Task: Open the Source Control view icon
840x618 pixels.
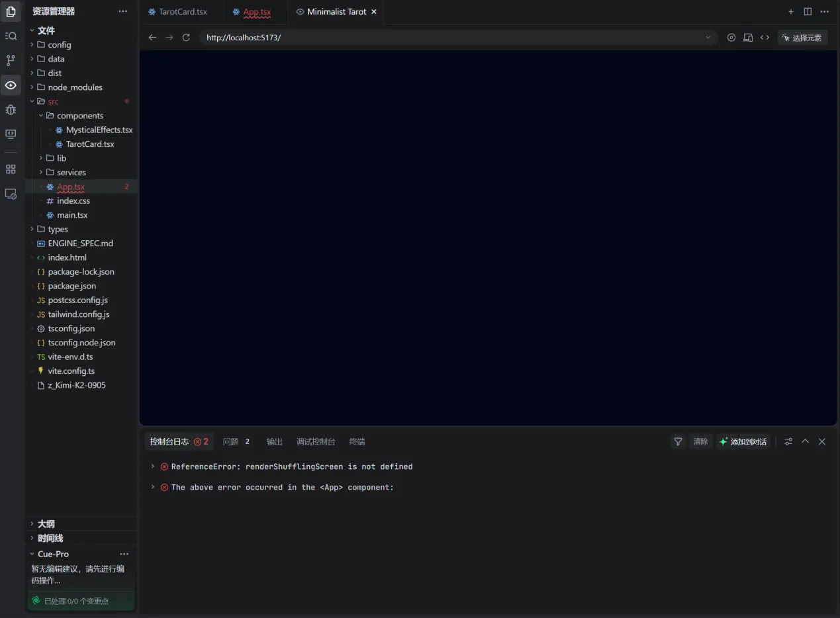Action: (11, 60)
